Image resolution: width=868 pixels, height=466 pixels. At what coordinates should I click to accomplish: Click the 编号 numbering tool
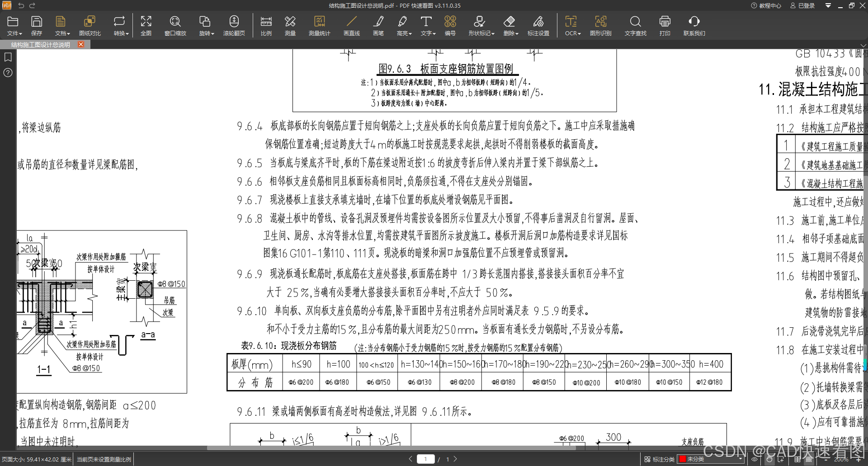(x=450, y=26)
